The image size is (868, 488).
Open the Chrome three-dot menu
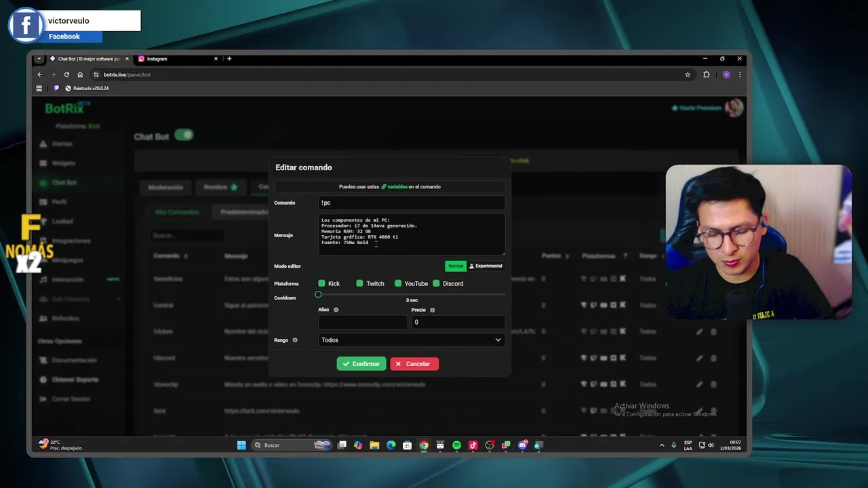pos(740,75)
